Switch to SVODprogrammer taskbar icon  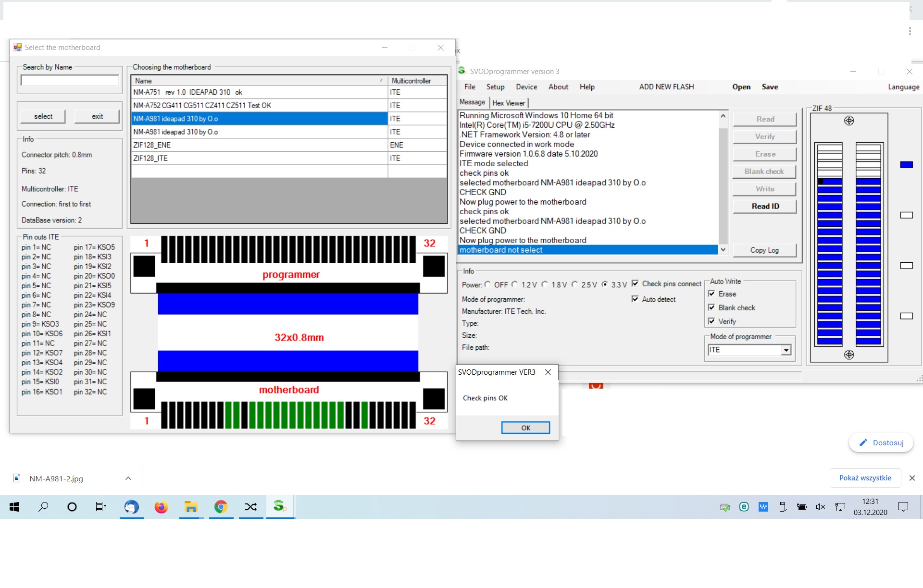point(280,506)
